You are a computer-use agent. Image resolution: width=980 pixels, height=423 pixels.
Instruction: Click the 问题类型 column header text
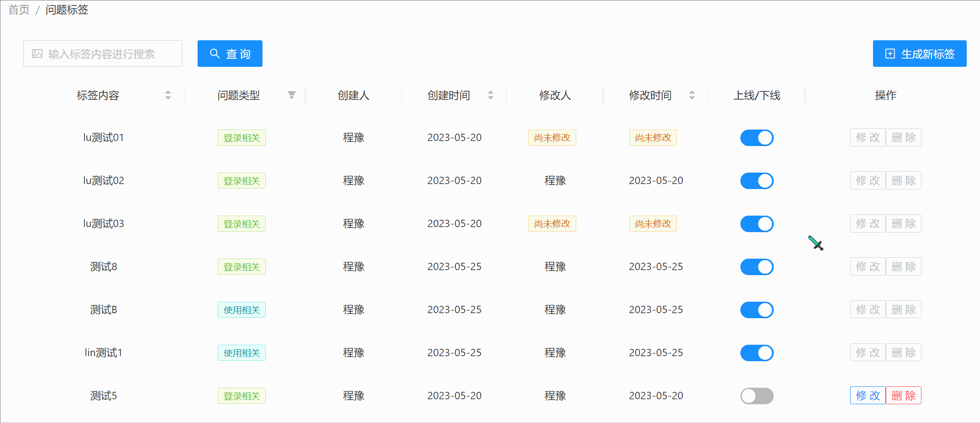[239, 95]
